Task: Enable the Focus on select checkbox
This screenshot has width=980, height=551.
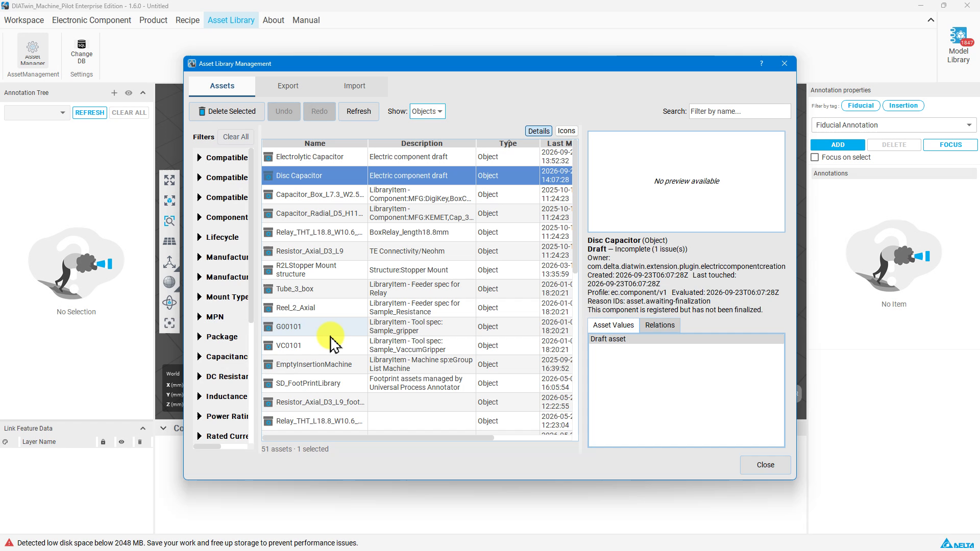Action: tap(815, 158)
